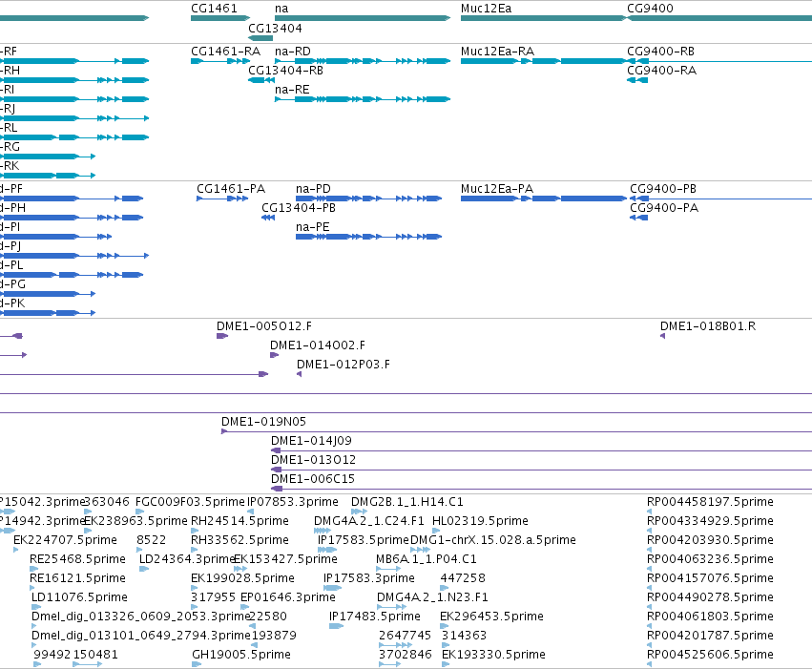812x669 pixels.
Task: Select transcript CG1461-RA
Action: (225, 52)
